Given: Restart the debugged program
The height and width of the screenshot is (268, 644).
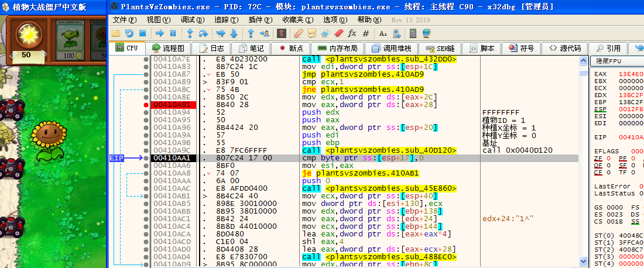Looking at the screenshot, I should coord(129,33).
